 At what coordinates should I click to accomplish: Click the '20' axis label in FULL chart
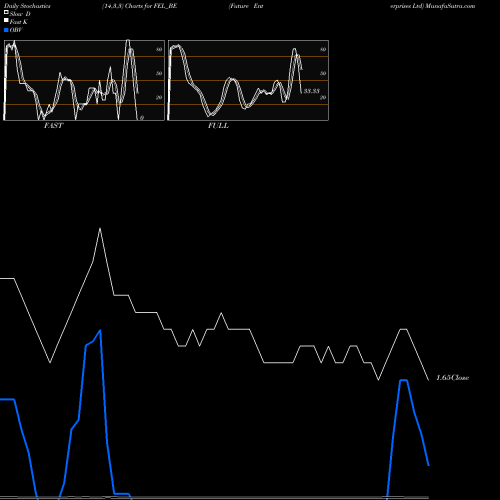(x=323, y=97)
